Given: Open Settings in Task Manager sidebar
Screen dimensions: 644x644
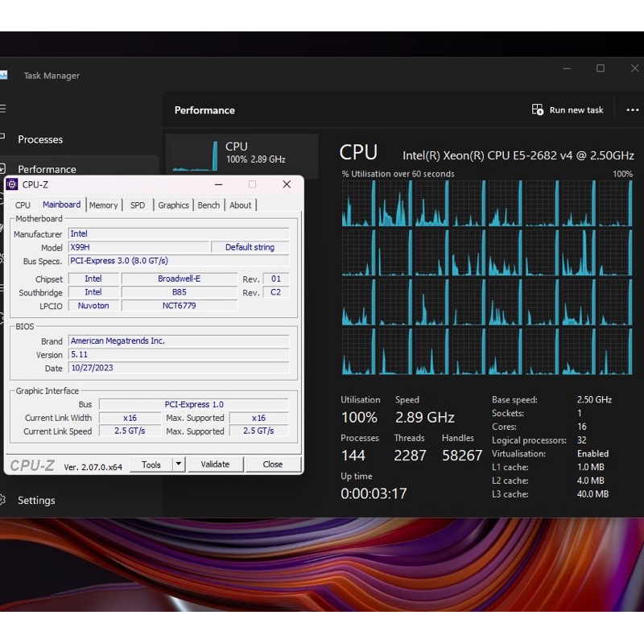Looking at the screenshot, I should point(36,500).
